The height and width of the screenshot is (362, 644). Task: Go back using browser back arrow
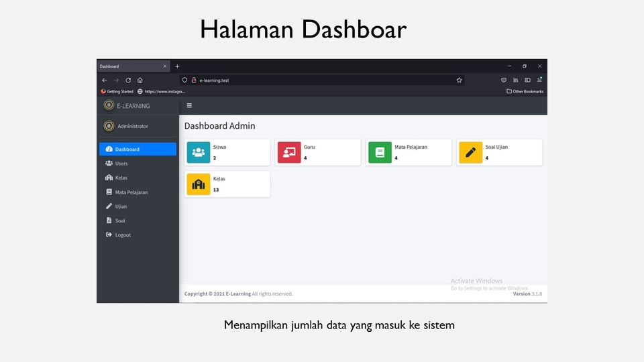105,80
